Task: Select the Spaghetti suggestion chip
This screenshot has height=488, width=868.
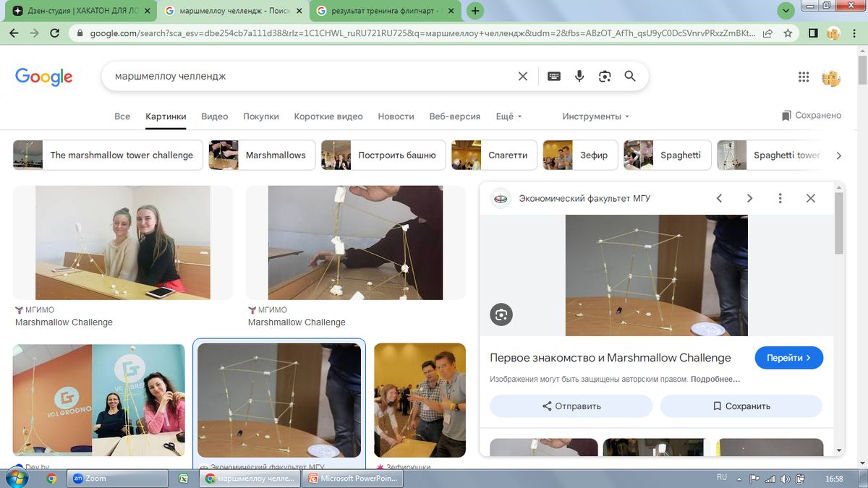Action: click(667, 155)
